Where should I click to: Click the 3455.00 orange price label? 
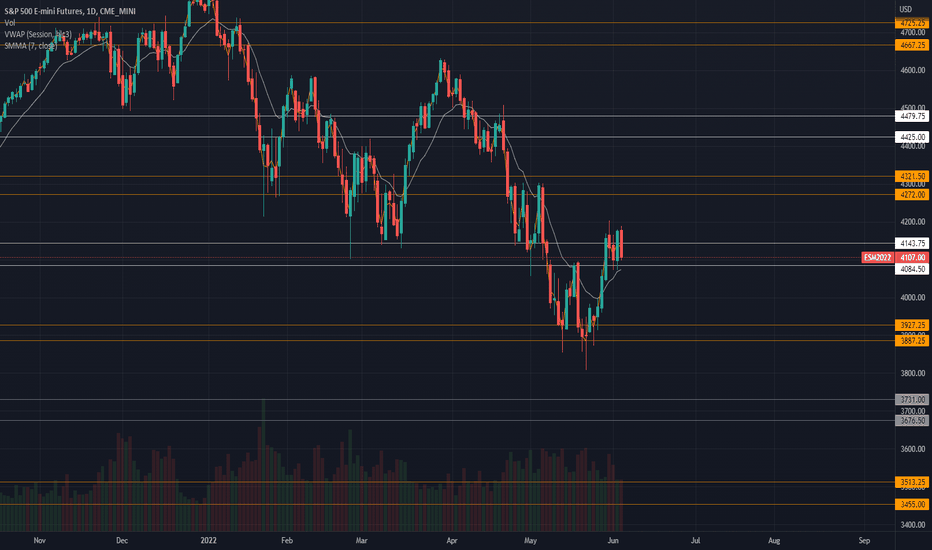click(912, 504)
